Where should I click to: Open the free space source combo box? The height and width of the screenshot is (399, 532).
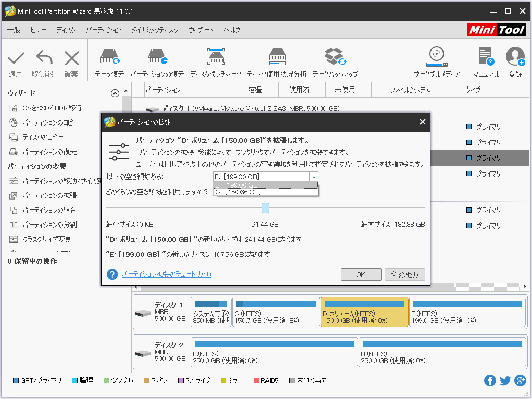314,177
